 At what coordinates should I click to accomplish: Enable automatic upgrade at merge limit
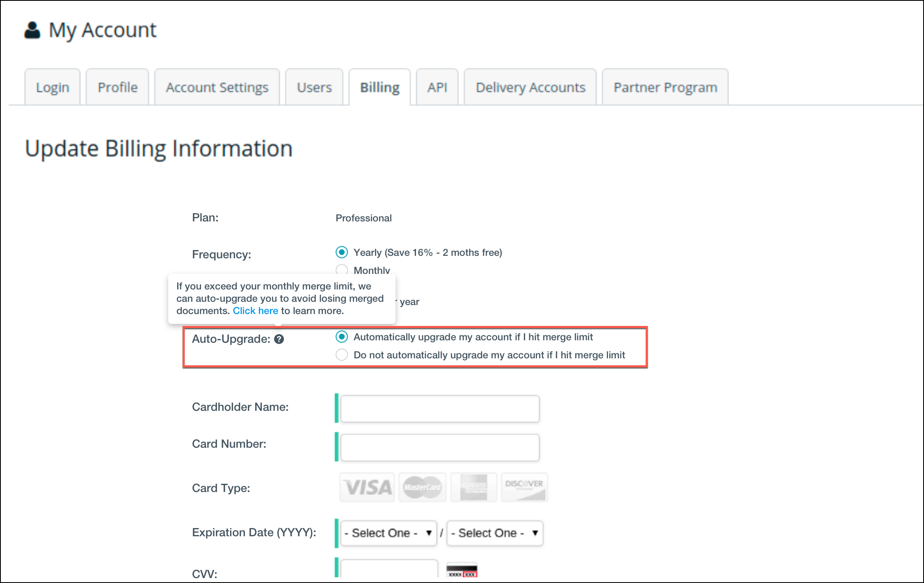coord(342,337)
